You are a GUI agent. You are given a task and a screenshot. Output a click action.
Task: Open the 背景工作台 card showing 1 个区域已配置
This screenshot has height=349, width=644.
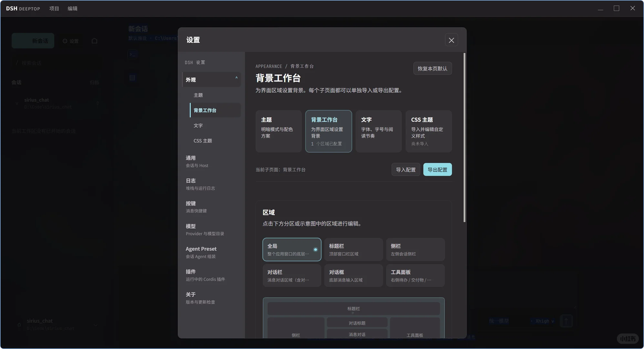point(329,131)
